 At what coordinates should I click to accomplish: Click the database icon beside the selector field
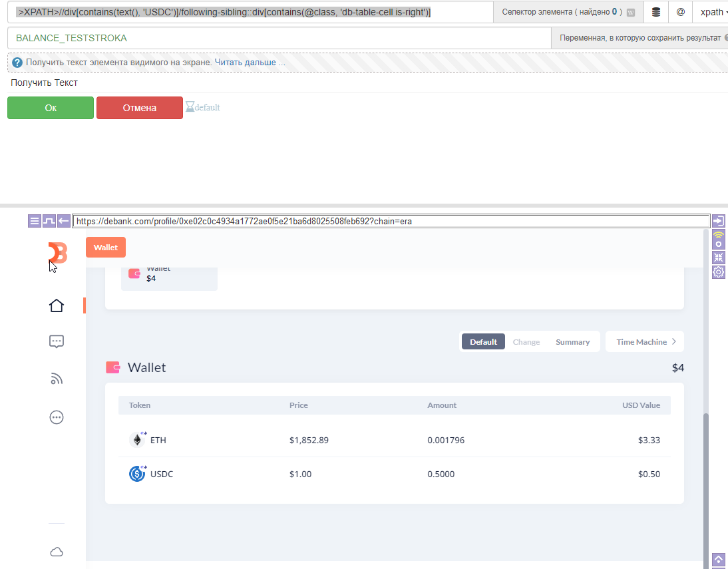[x=656, y=12]
